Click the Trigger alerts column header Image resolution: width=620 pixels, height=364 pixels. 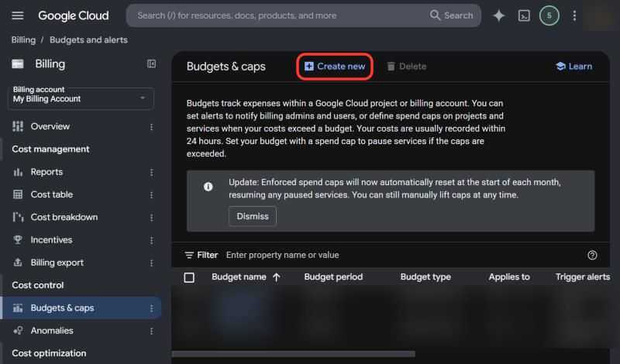click(583, 277)
